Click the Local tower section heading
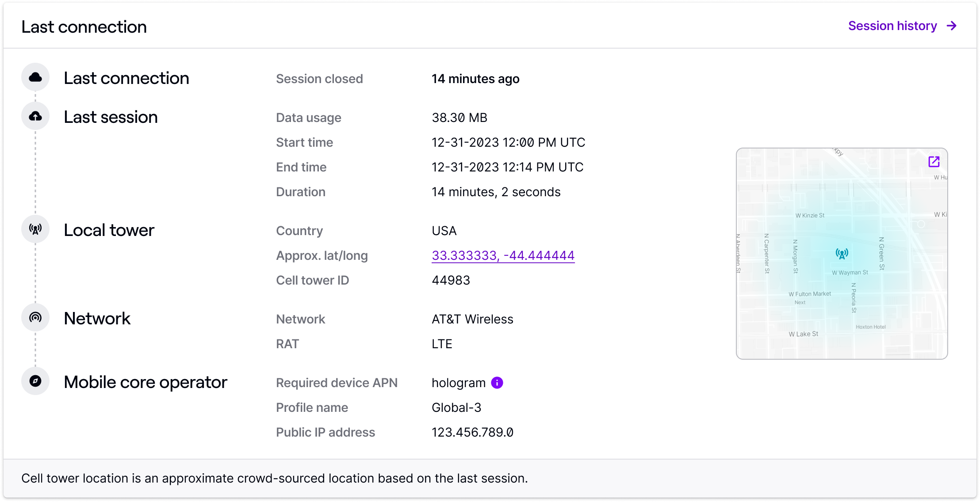The height and width of the screenshot is (502, 980). (x=109, y=230)
